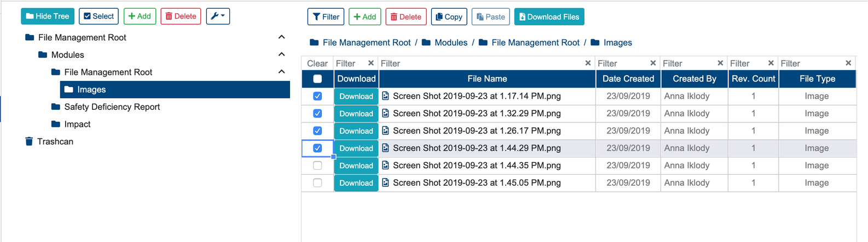Clear the Date Created filter X
868x242 pixels.
pyautogui.click(x=653, y=63)
